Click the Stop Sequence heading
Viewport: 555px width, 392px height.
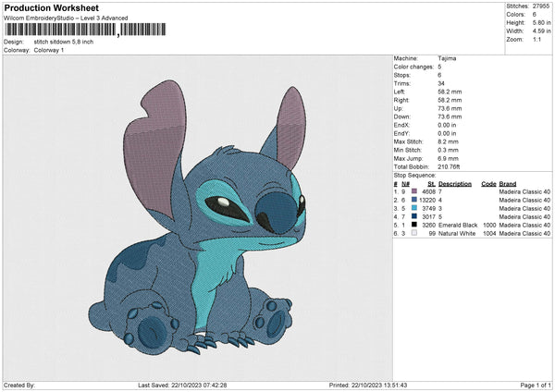coord(414,174)
